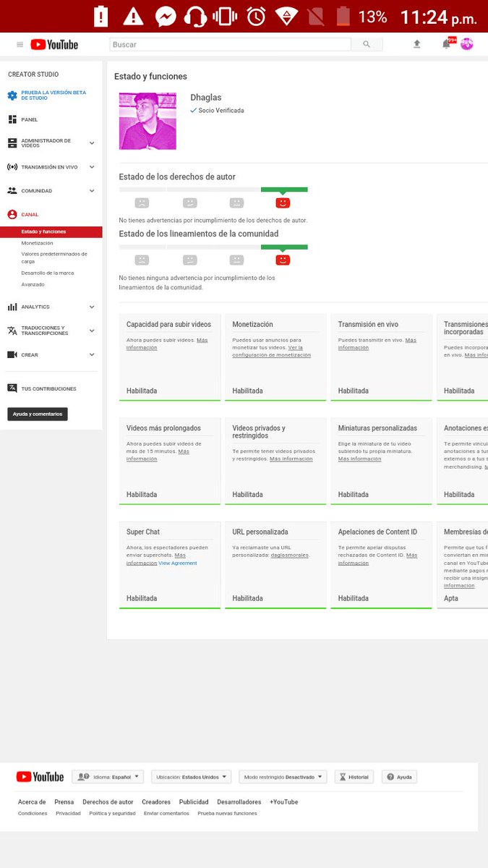Expand Comunidad section
This screenshot has height=868, width=488.
coord(92,191)
